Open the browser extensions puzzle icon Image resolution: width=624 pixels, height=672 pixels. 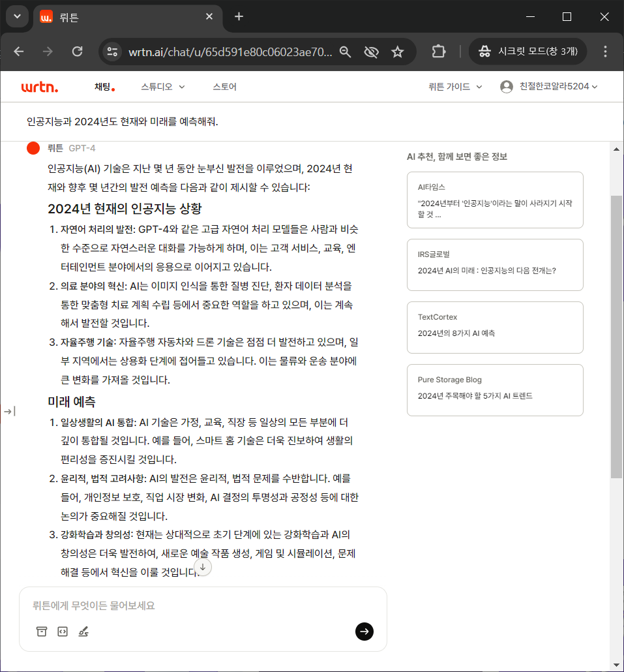(x=438, y=52)
